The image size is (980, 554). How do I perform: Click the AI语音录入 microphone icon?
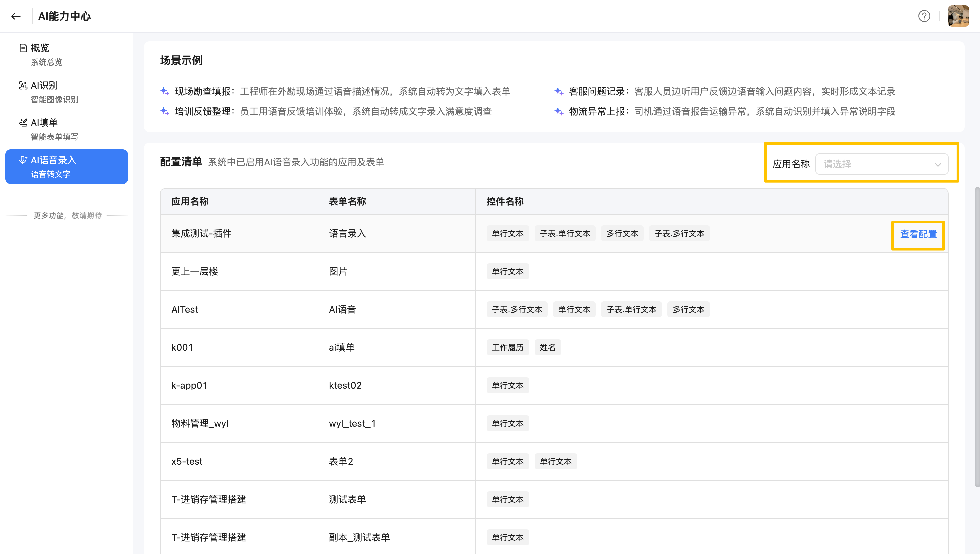click(23, 160)
